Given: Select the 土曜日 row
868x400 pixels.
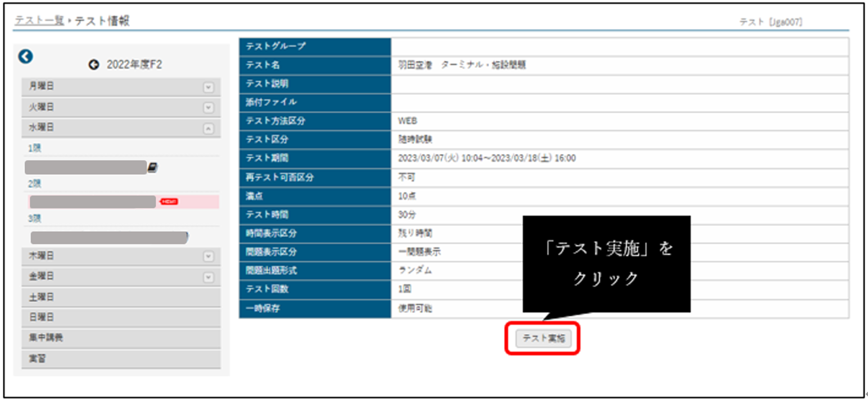Looking at the screenshot, I should [x=121, y=297].
